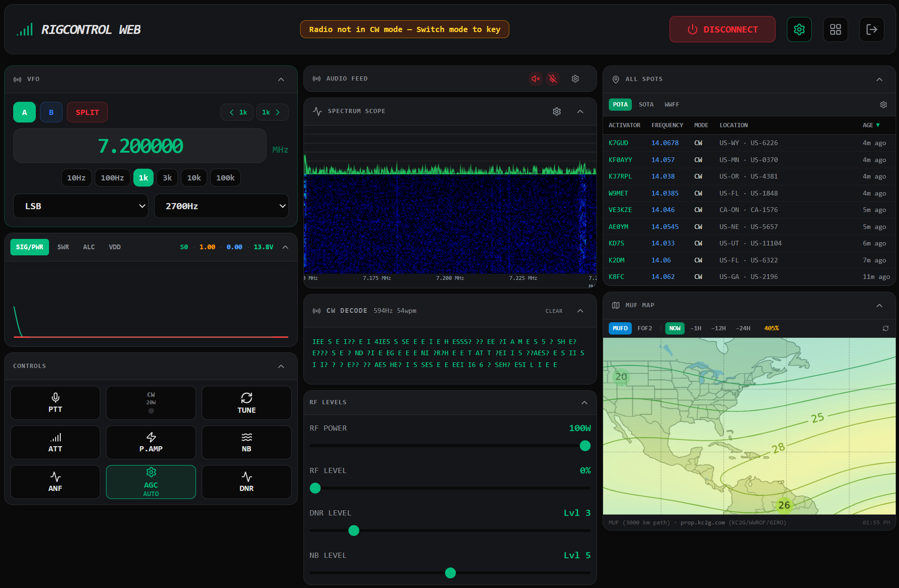This screenshot has width=899, height=588.
Task: Open the 2700Hz filter width dropdown
Action: [221, 206]
